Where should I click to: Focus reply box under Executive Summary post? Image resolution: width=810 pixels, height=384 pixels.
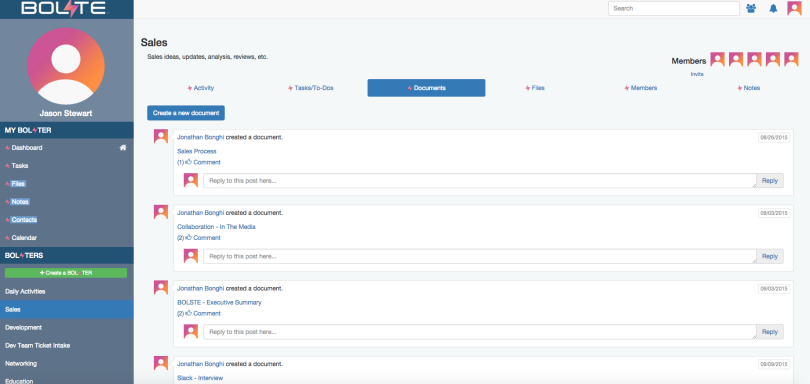pyautogui.click(x=480, y=332)
